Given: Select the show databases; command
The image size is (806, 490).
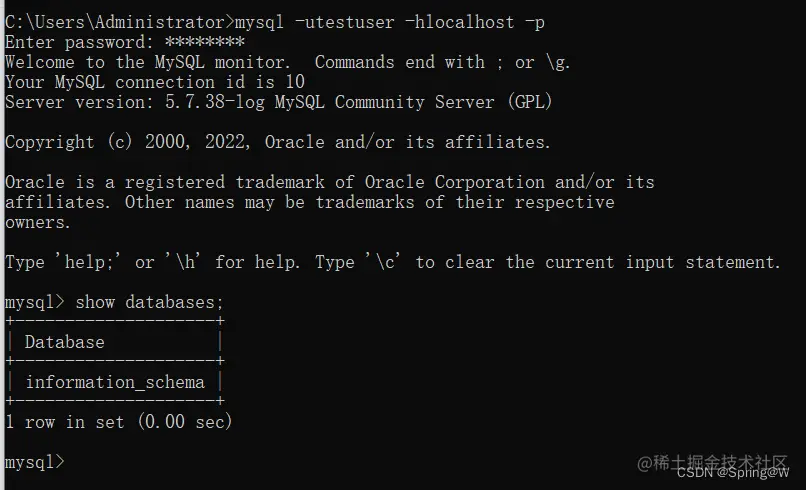Looking at the screenshot, I should tap(150, 302).
